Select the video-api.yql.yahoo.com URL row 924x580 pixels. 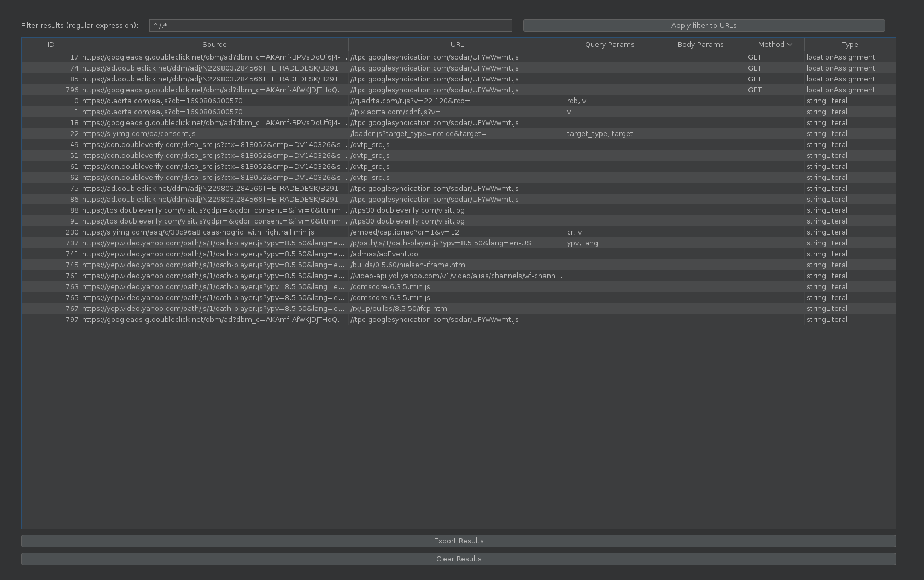click(x=456, y=276)
